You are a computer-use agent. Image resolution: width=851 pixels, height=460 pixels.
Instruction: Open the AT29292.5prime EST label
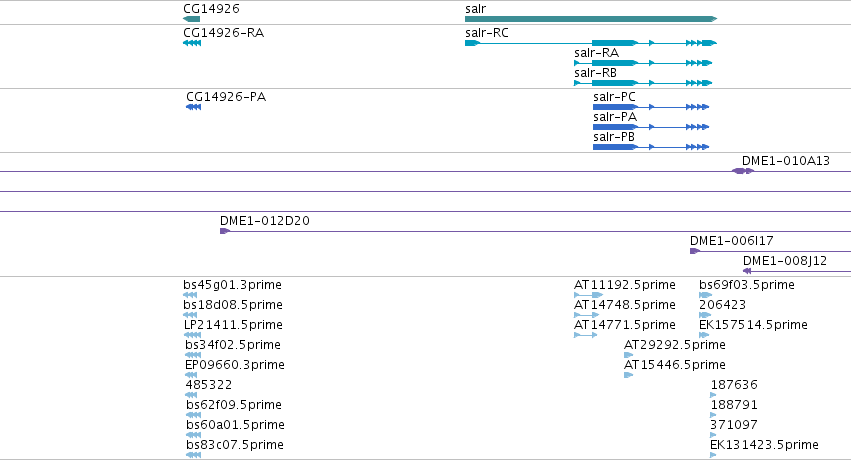pos(675,345)
